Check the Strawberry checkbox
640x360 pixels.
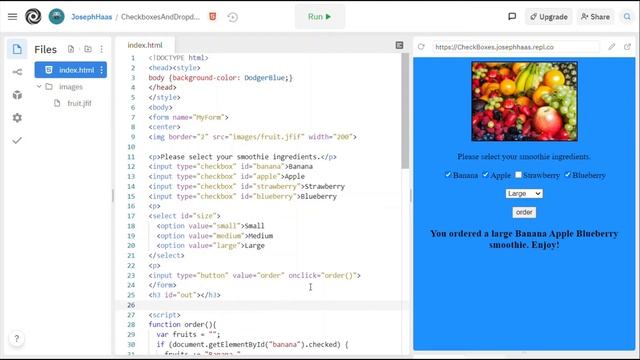pos(518,175)
